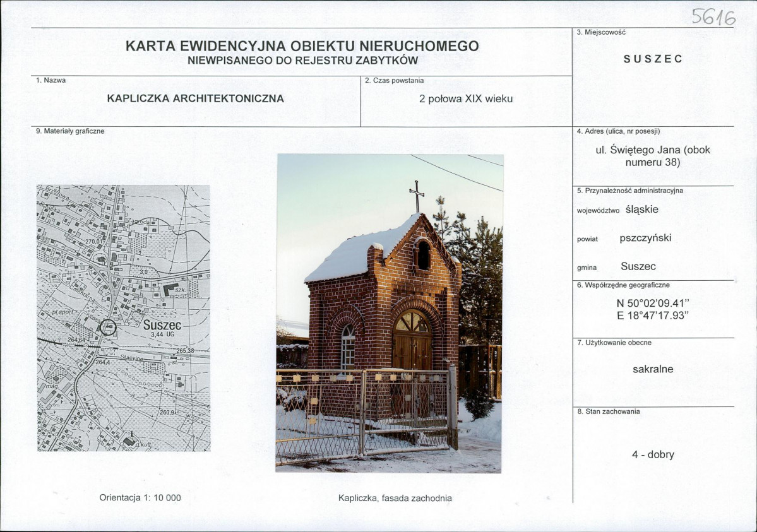Viewport: 757px width, 532px height.
Task: Click the '1. Nazwa' field label
Action: coord(51,80)
